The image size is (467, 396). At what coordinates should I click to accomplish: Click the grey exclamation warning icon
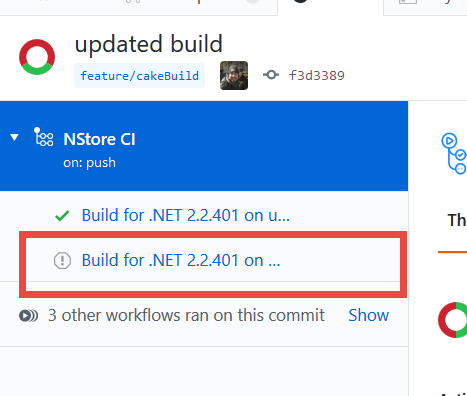pos(62,260)
